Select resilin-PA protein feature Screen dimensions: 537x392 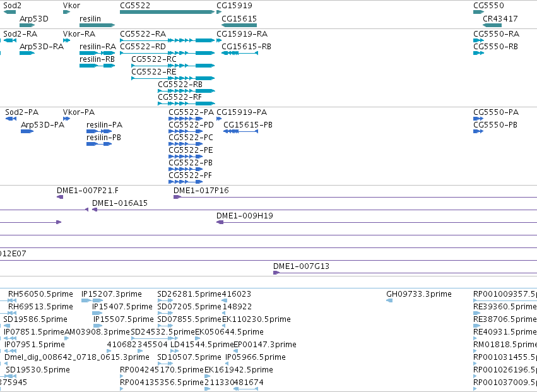(99, 131)
